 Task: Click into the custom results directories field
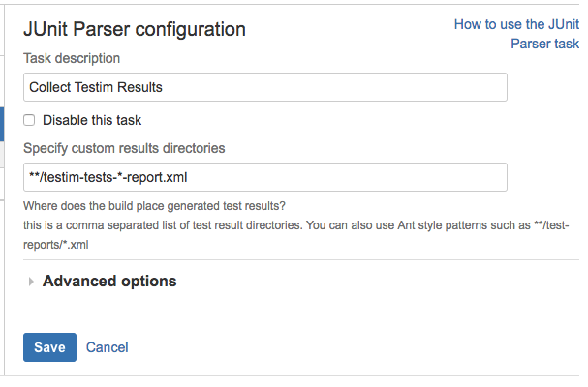(264, 177)
